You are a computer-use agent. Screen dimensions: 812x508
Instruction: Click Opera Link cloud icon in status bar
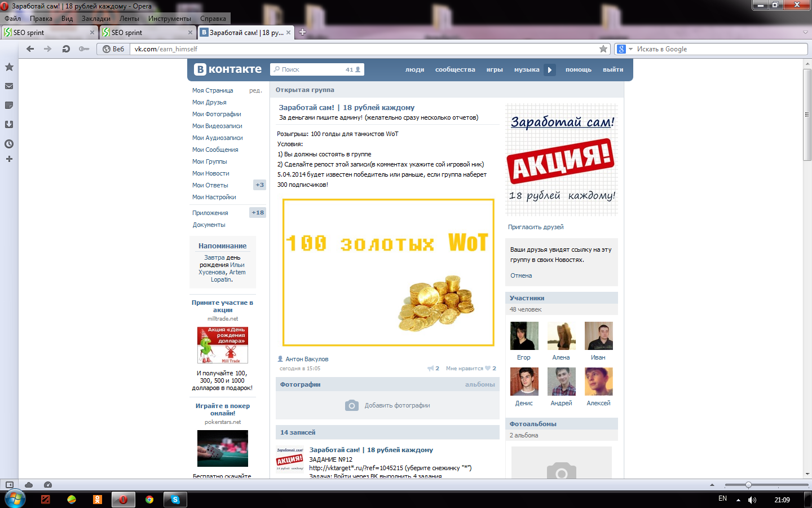(29, 485)
